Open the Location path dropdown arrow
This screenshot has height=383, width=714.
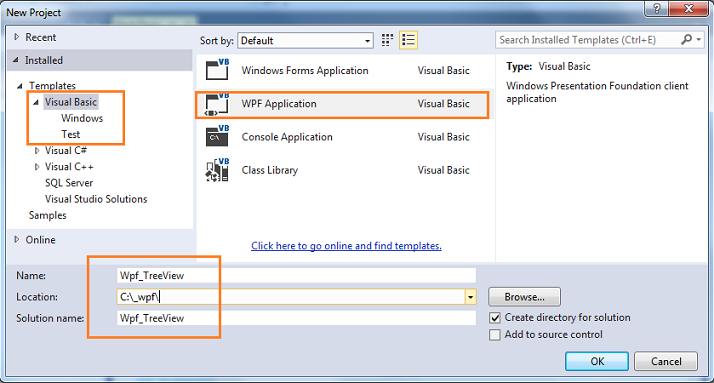[470, 297]
